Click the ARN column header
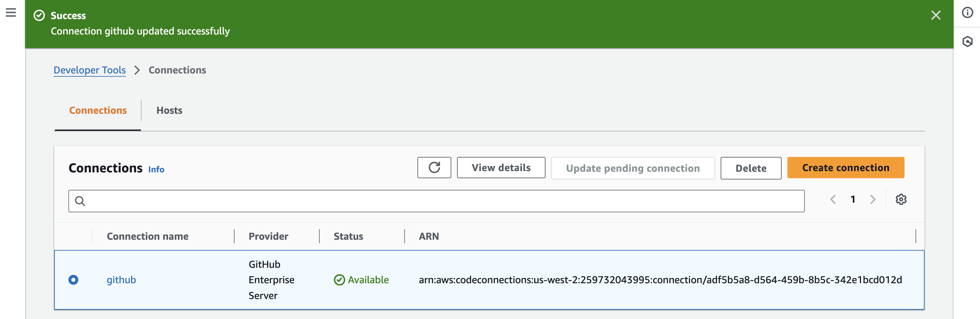The height and width of the screenshot is (319, 980). 429,236
